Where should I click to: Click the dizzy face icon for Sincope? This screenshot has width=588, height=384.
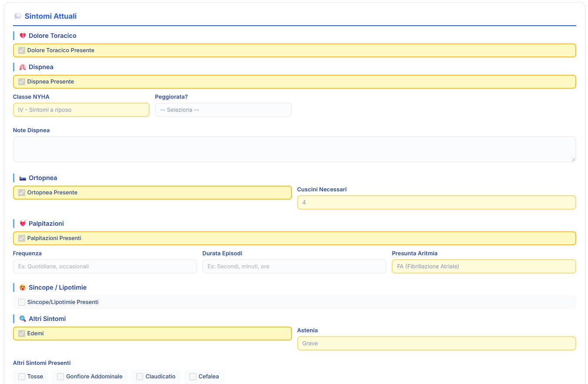click(23, 288)
